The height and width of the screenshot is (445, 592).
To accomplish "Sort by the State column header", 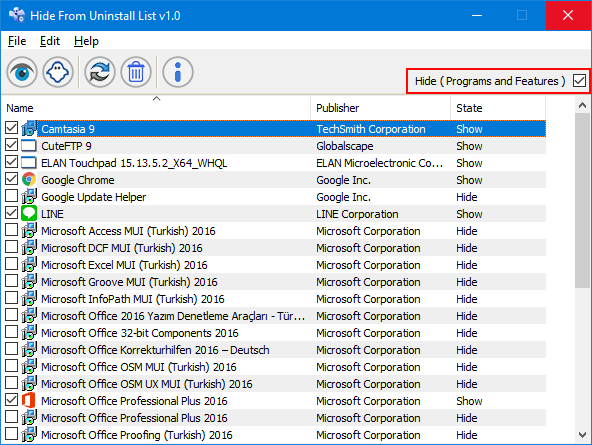I will (x=498, y=108).
